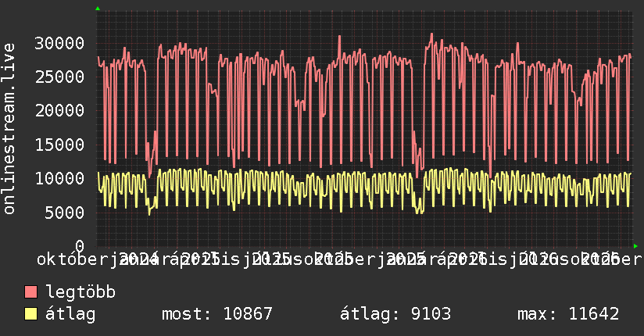Click the most: 10867 value

pyautogui.click(x=217, y=314)
